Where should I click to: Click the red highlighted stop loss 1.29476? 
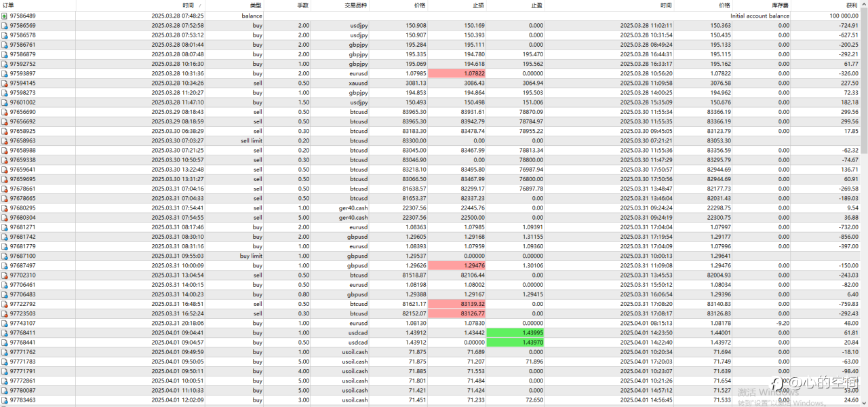[x=457, y=266]
